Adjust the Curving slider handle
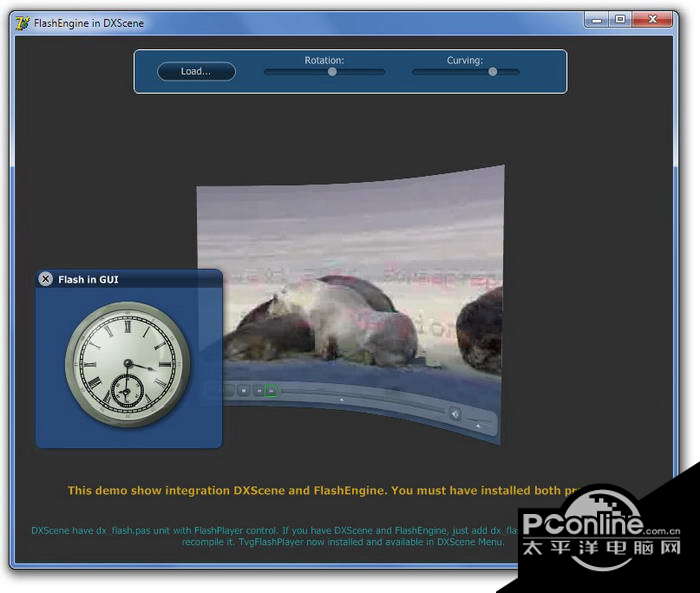Viewport: 700px width, 593px height. pos(492,71)
